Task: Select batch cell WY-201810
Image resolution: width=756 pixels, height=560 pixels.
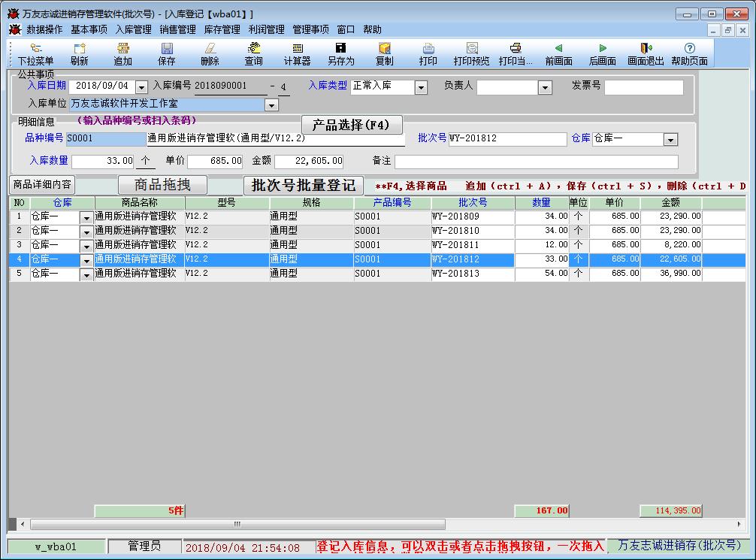Action: click(473, 231)
